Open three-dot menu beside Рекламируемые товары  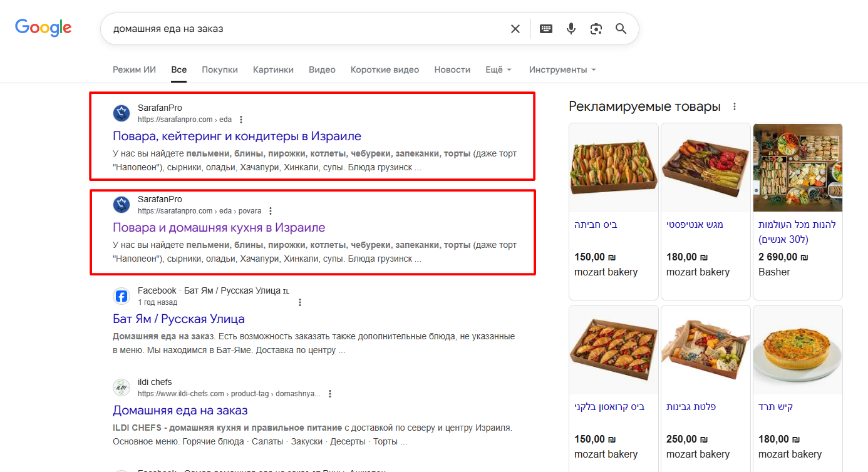735,107
